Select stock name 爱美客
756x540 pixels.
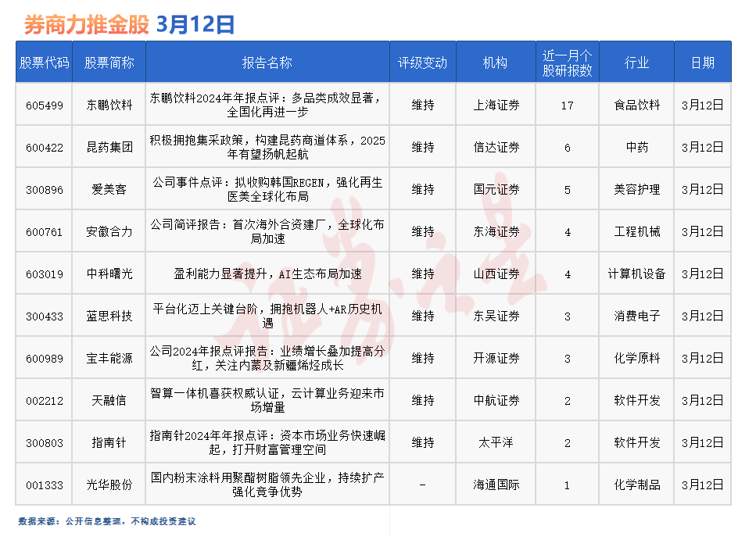click(x=109, y=189)
